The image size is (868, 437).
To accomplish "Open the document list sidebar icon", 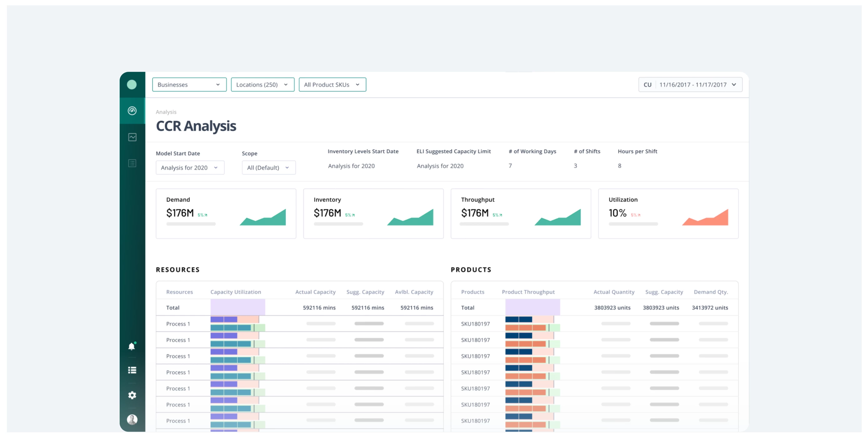I will click(x=132, y=163).
